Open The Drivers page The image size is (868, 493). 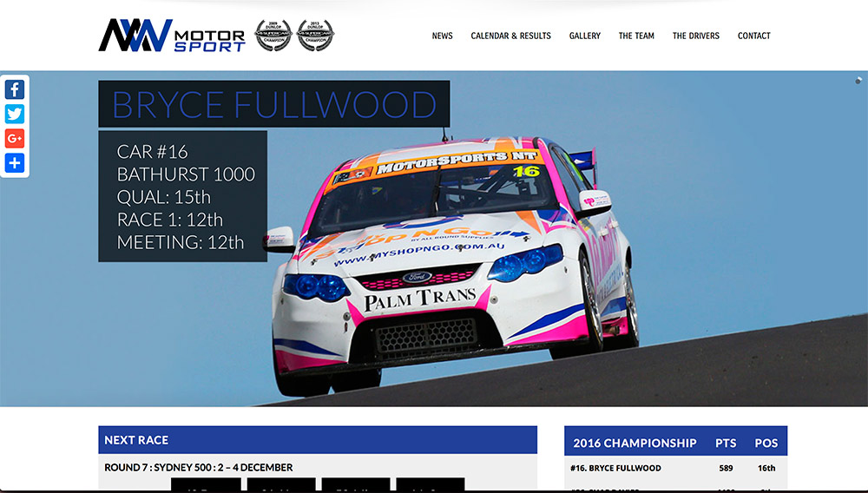tap(696, 36)
